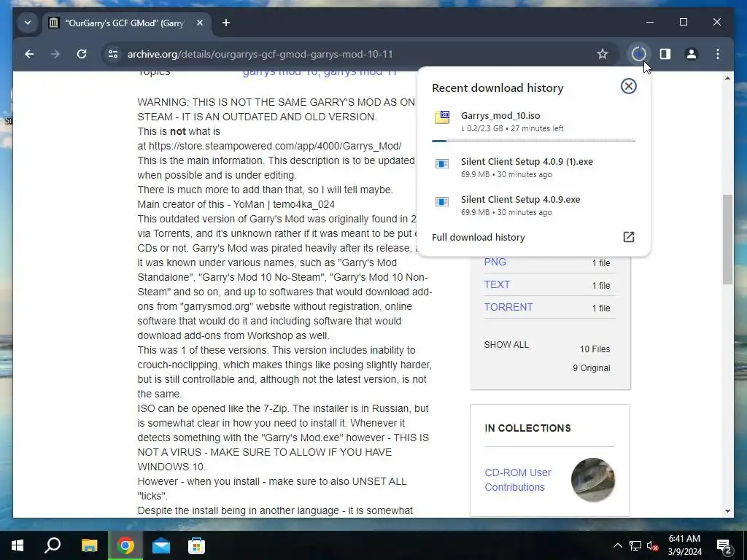Open network status tray icon
747x560 pixels.
pos(635,545)
